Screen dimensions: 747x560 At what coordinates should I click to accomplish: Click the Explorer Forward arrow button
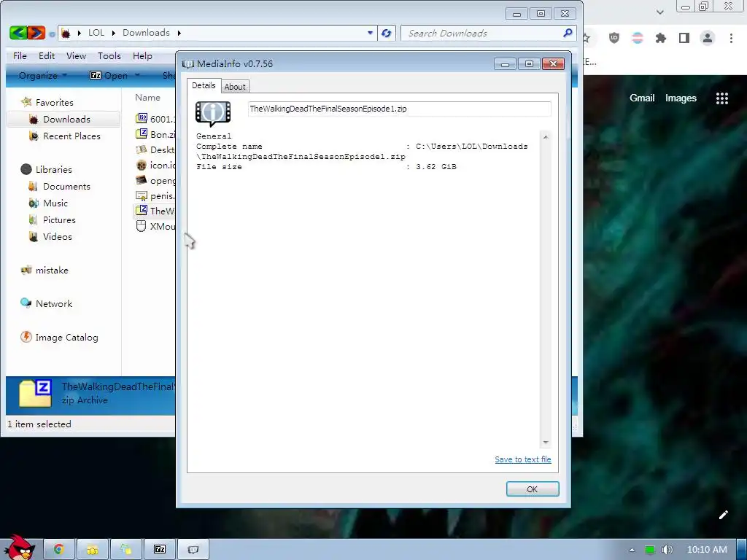(x=36, y=33)
